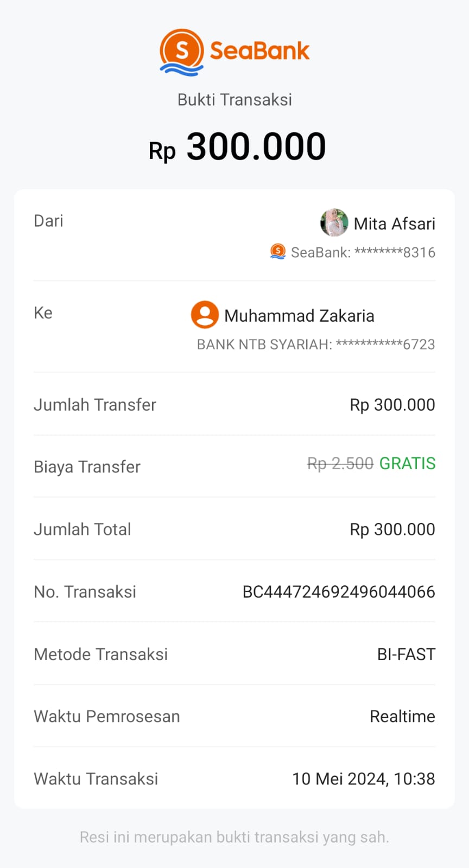The height and width of the screenshot is (868, 469).
Task: Click the Biaya Transfer label
Action: pyautogui.click(x=87, y=467)
